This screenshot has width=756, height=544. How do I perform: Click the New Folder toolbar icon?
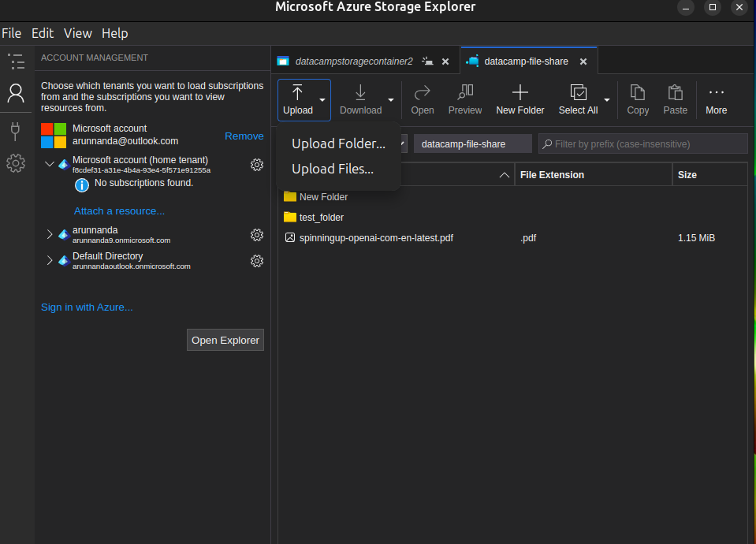point(520,100)
